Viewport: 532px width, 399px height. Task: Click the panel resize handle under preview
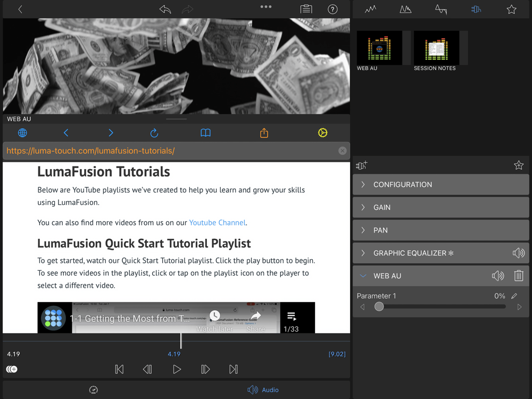point(177,119)
